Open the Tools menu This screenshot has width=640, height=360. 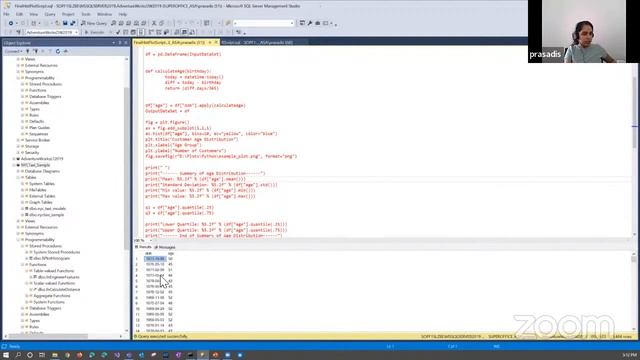[x=86, y=14]
